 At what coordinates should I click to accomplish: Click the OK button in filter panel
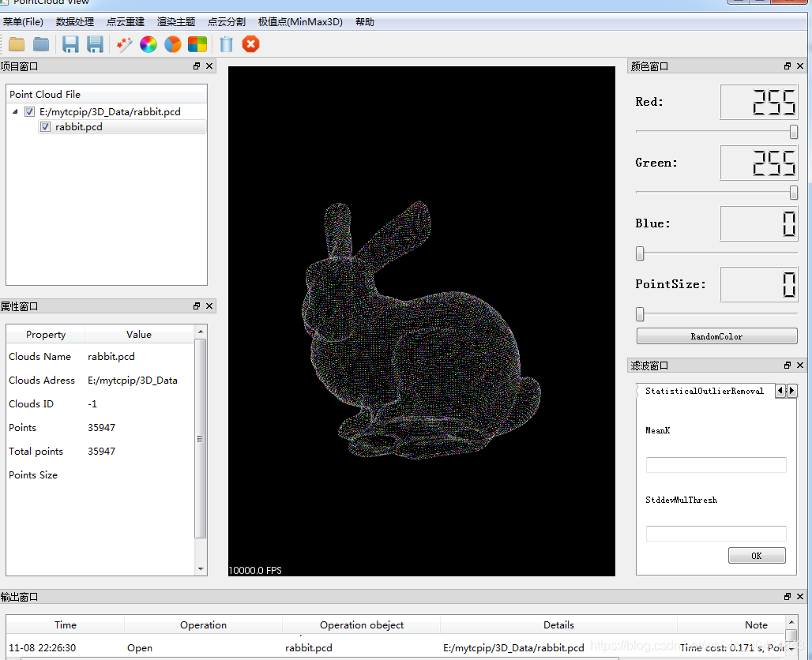(757, 556)
